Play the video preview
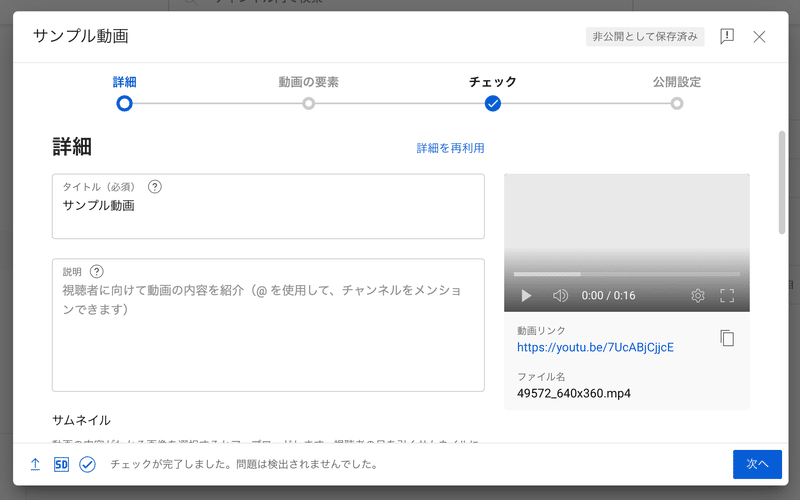800x500 pixels. (x=526, y=295)
